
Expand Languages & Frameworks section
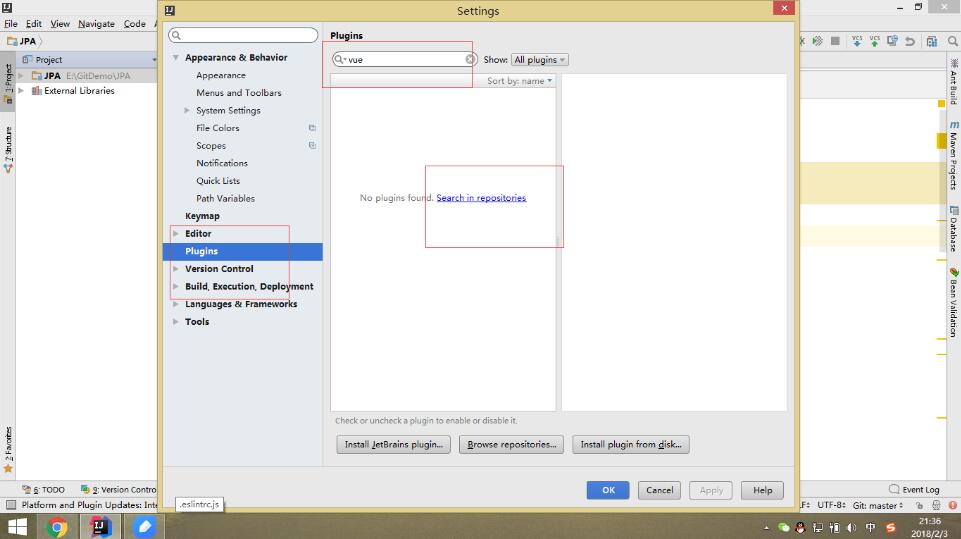click(x=176, y=304)
